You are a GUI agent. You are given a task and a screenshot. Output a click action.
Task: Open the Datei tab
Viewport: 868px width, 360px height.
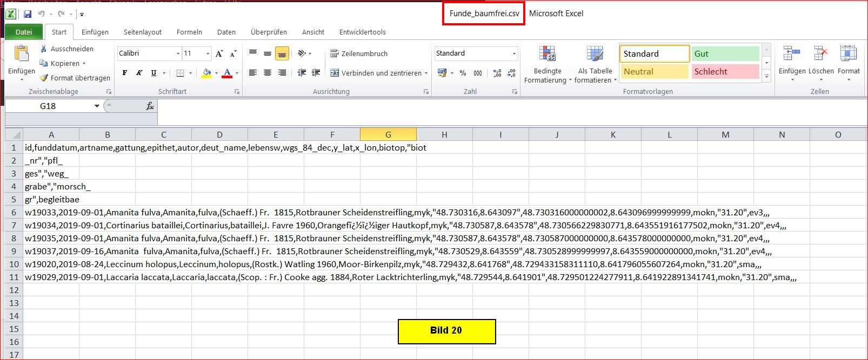[x=24, y=32]
